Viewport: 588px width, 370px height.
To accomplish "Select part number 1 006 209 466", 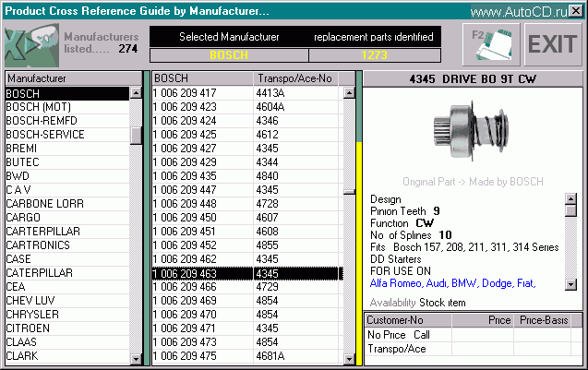I will coord(202,288).
